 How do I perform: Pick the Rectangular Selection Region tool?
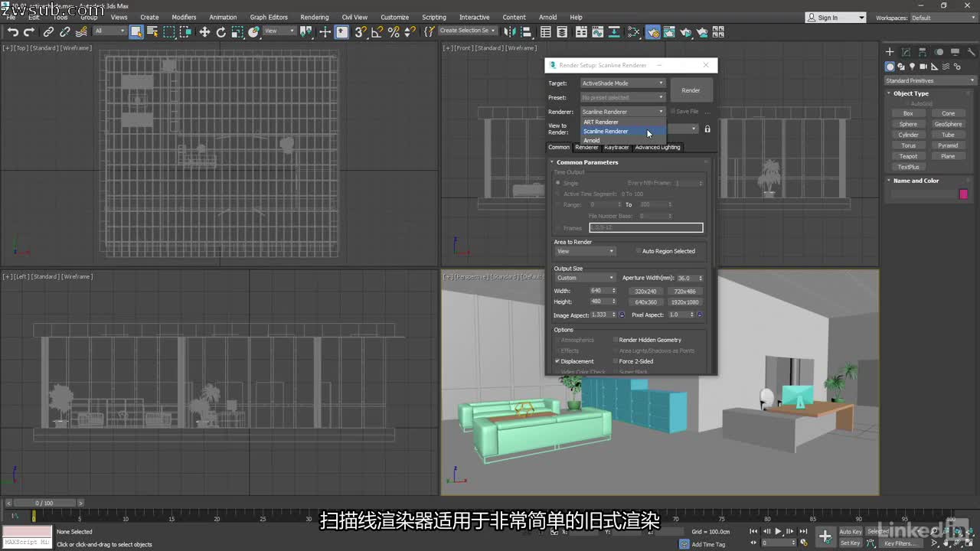click(x=169, y=32)
